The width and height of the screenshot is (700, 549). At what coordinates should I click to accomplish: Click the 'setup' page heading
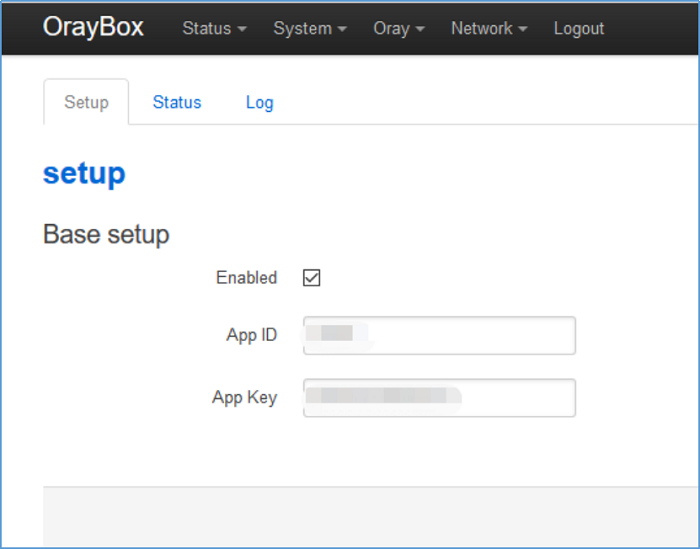click(84, 174)
